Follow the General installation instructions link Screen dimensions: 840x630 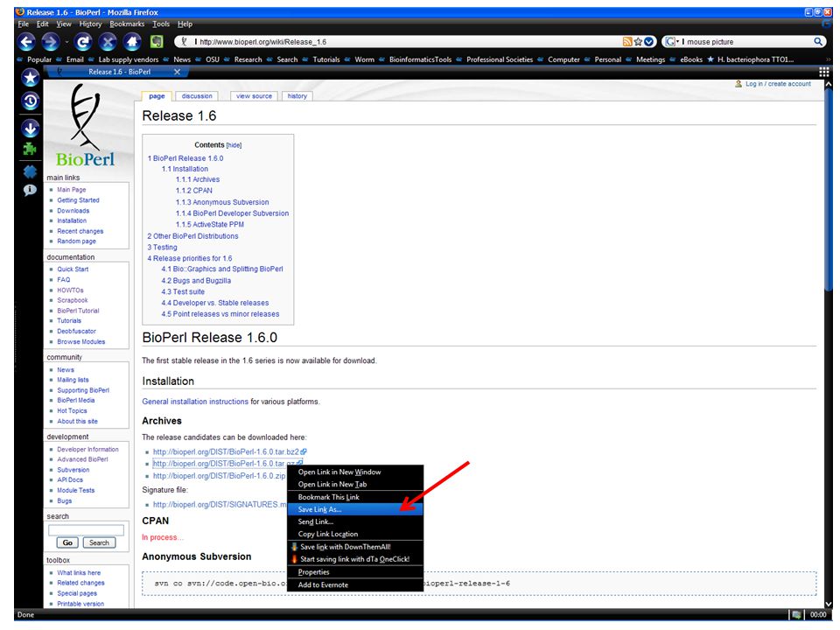pyautogui.click(x=195, y=402)
